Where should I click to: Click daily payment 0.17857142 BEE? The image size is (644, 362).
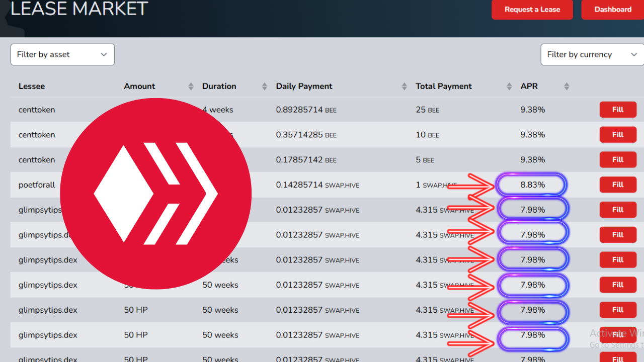click(x=306, y=160)
